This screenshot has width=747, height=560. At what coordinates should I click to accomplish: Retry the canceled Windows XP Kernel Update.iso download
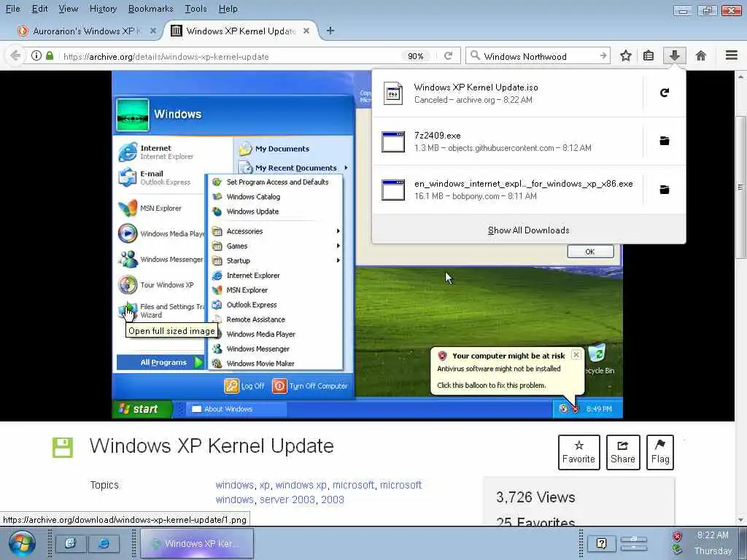pyautogui.click(x=664, y=93)
